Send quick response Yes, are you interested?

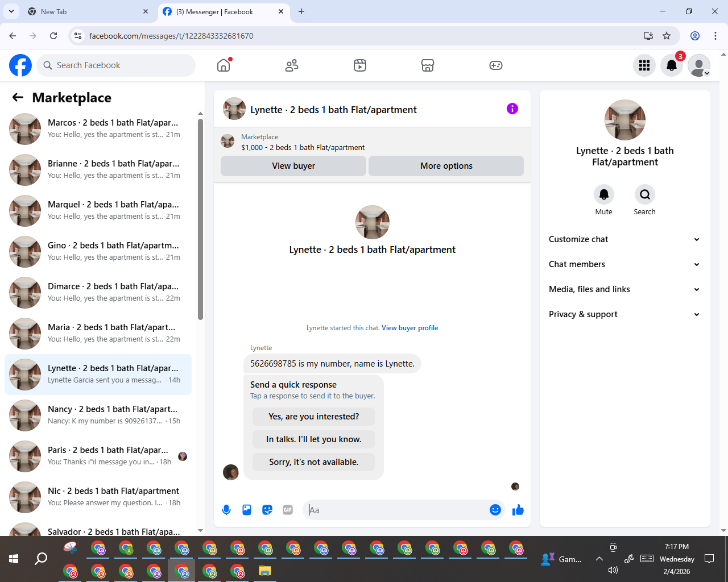click(x=314, y=417)
